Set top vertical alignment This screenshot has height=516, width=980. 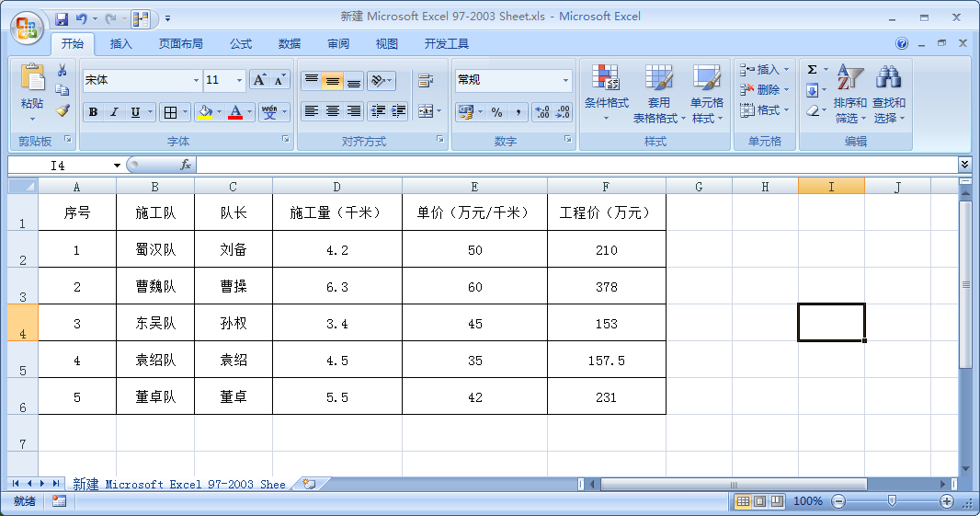point(312,80)
